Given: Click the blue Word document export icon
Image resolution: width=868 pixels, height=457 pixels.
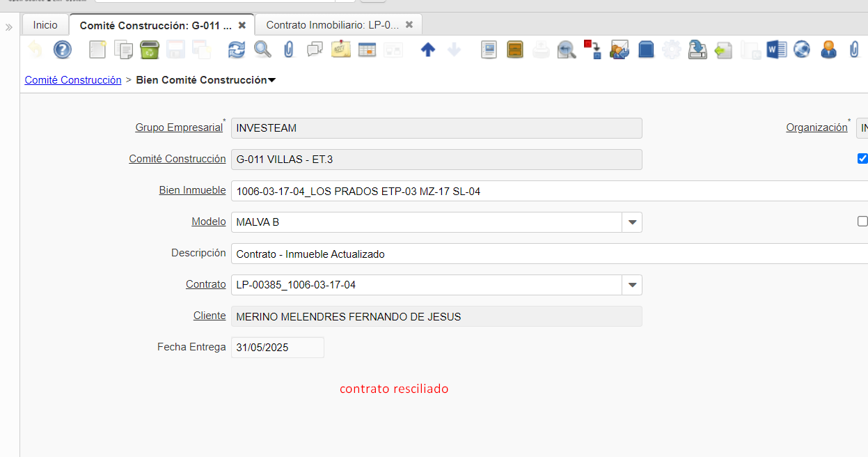Looking at the screenshot, I should pos(776,49).
